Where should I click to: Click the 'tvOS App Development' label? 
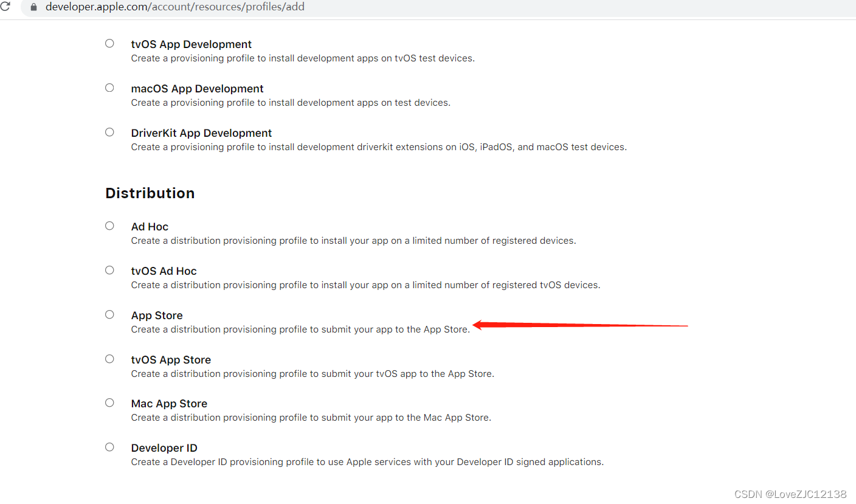coord(192,44)
